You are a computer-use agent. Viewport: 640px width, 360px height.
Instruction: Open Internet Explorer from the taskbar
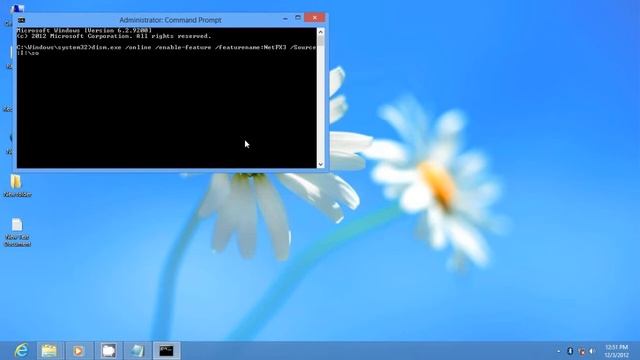(21, 350)
